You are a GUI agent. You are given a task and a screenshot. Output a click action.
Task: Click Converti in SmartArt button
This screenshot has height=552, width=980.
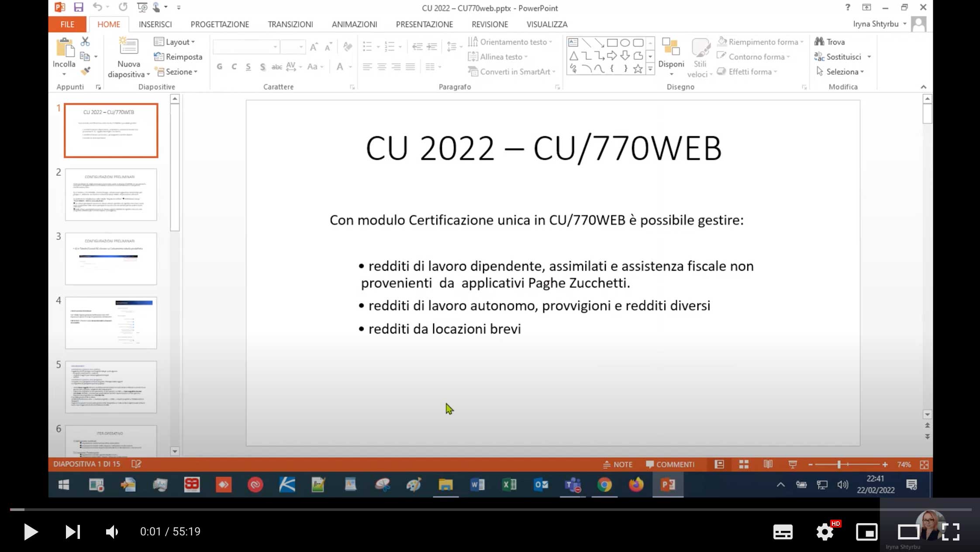tap(511, 72)
